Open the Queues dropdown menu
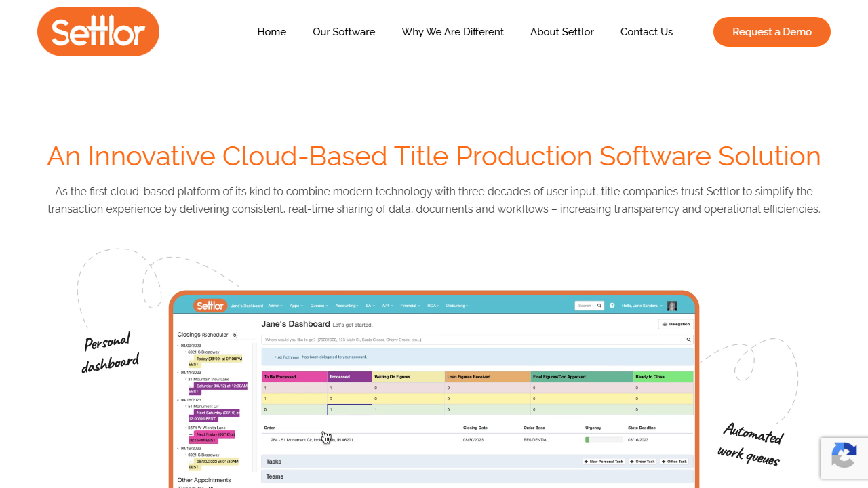868x488 pixels. 319,306
